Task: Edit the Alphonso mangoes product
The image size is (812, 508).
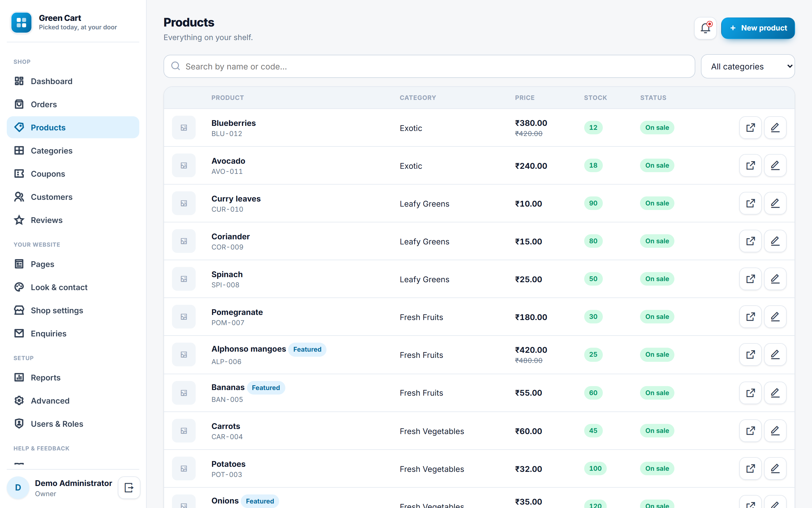Action: (x=775, y=354)
